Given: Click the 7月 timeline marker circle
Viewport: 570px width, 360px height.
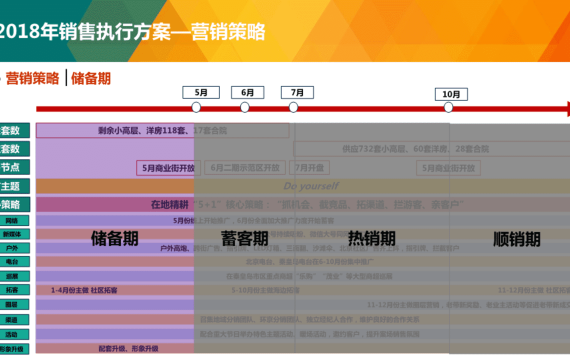Looking at the screenshot, I should point(293,107).
